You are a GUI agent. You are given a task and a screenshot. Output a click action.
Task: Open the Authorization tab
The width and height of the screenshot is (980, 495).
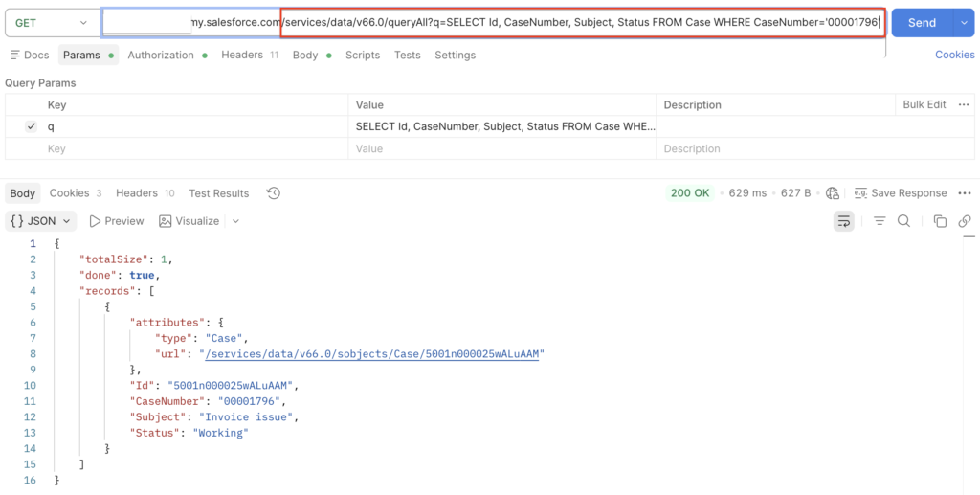click(167, 55)
